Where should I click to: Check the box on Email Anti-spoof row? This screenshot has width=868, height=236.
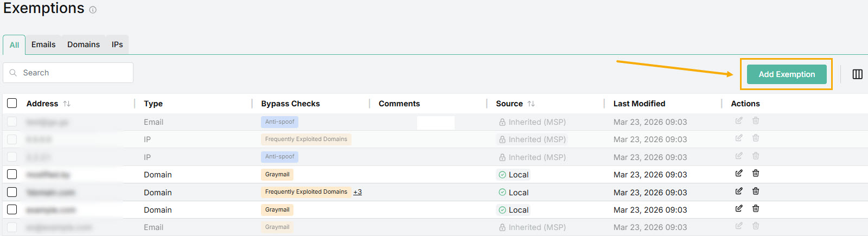pos(12,122)
